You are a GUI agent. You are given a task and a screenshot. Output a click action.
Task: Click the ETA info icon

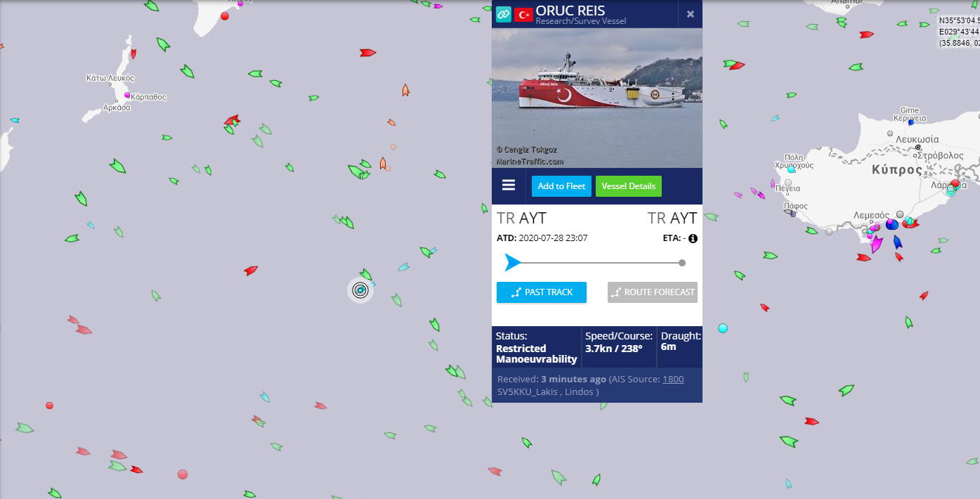pyautogui.click(x=693, y=238)
